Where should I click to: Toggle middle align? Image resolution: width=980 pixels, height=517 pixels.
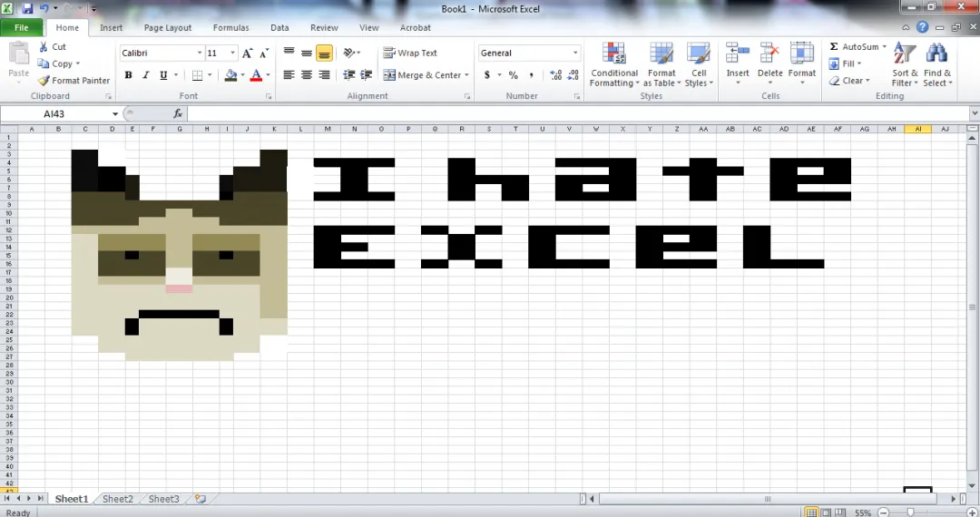(x=307, y=54)
